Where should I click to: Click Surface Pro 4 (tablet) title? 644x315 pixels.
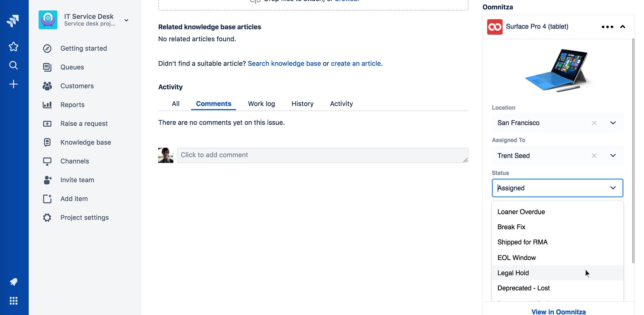537,27
